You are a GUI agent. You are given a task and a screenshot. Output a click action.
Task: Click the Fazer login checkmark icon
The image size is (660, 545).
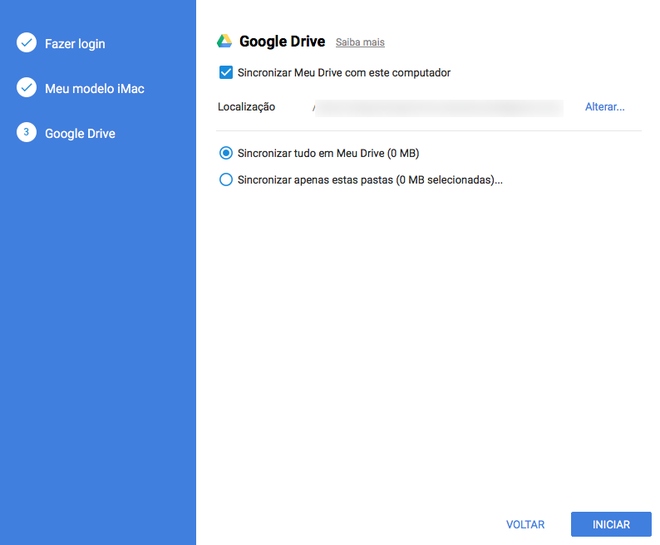tap(27, 43)
